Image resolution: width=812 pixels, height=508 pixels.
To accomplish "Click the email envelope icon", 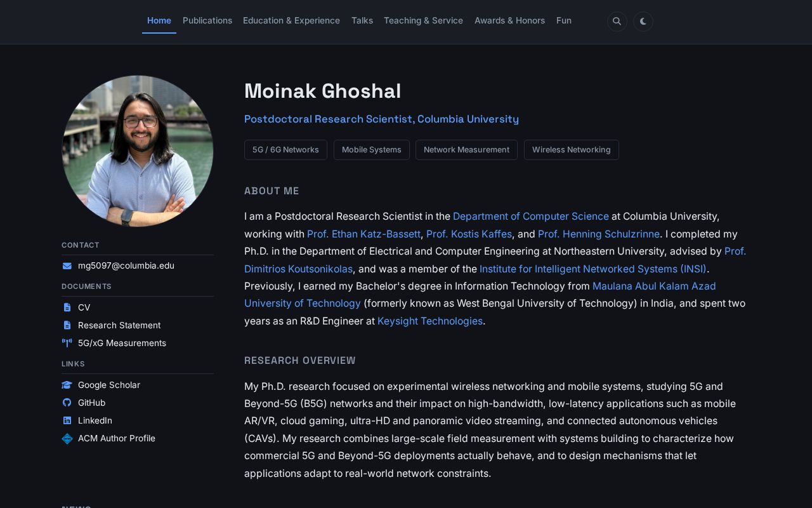I will 67,266.
